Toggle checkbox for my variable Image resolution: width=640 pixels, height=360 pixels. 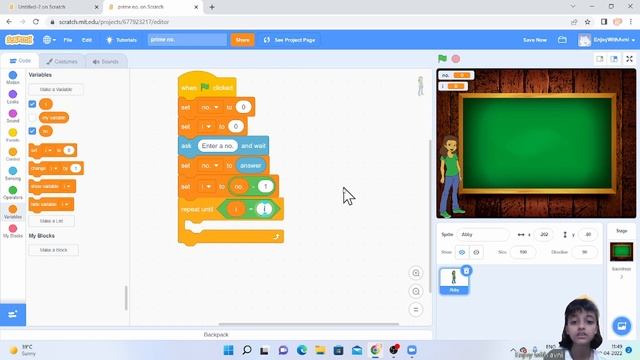[x=32, y=118]
